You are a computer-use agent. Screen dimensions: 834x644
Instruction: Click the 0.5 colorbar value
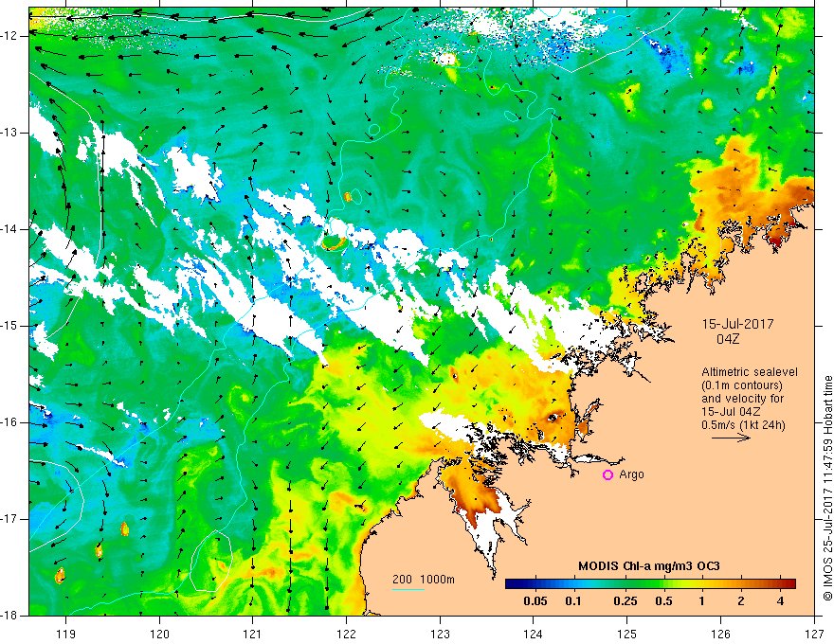tap(663, 601)
